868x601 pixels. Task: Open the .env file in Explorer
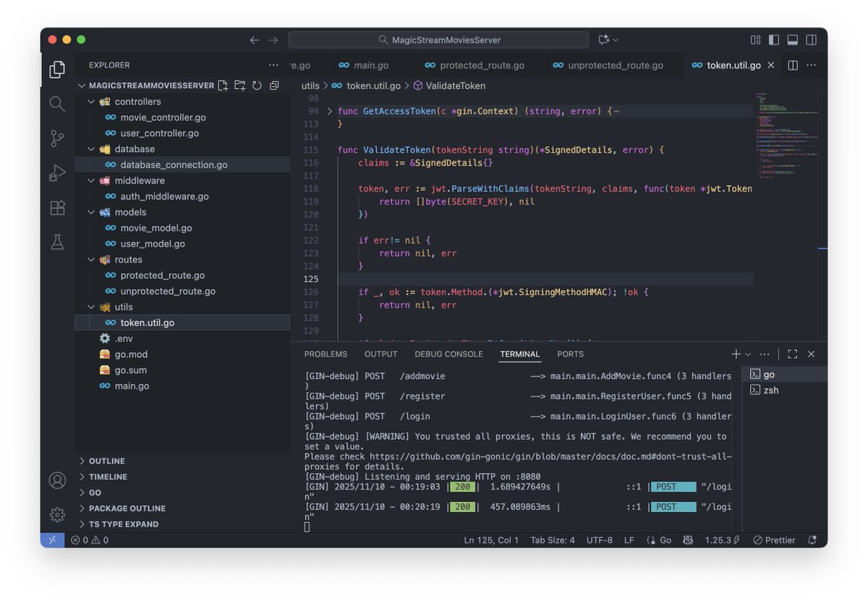pyautogui.click(x=124, y=338)
